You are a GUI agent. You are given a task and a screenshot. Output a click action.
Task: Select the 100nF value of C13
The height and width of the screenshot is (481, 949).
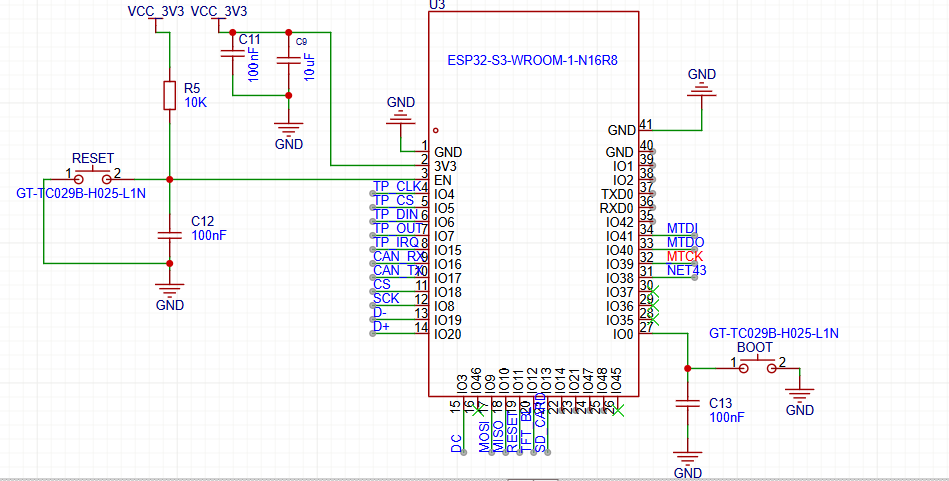(726, 417)
